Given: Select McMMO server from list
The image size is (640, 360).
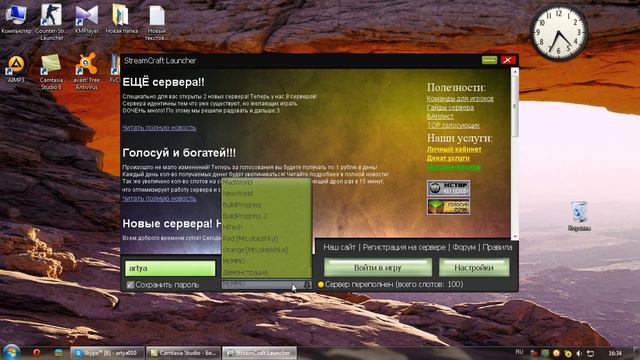Looking at the screenshot, I should [266, 260].
